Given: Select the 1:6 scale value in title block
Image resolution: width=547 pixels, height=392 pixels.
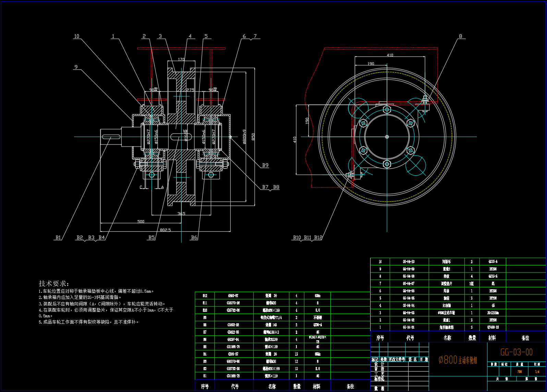Looking at the screenshot, I should pos(537,371).
